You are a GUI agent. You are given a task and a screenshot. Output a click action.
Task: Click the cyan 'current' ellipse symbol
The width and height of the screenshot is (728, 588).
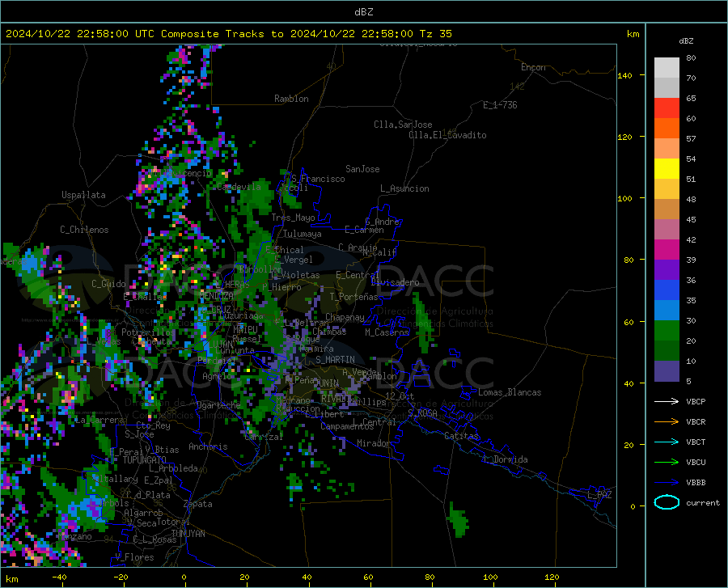667,502
